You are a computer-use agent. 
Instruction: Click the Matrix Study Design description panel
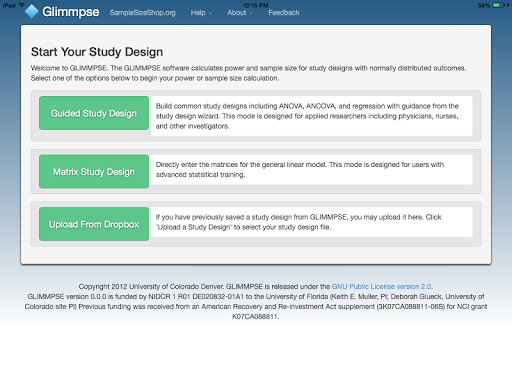point(312,169)
